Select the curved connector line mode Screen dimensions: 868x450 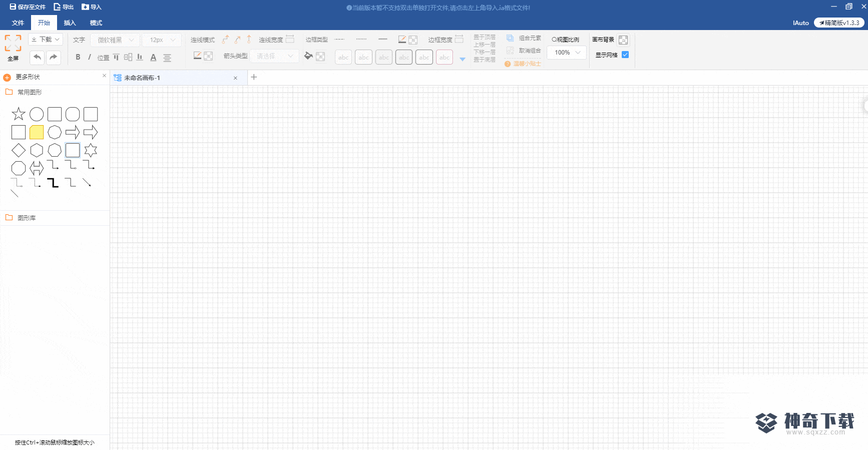coord(237,40)
